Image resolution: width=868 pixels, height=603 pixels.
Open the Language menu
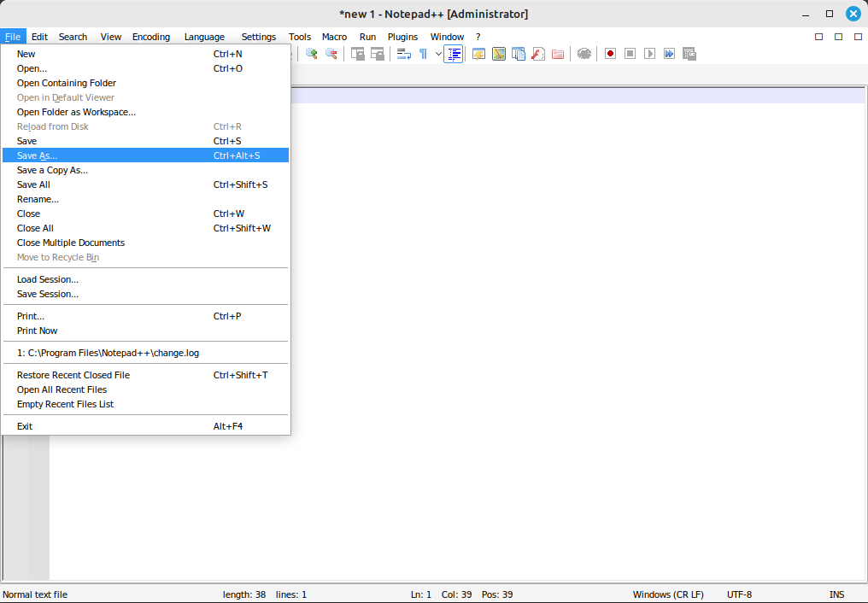tap(204, 37)
